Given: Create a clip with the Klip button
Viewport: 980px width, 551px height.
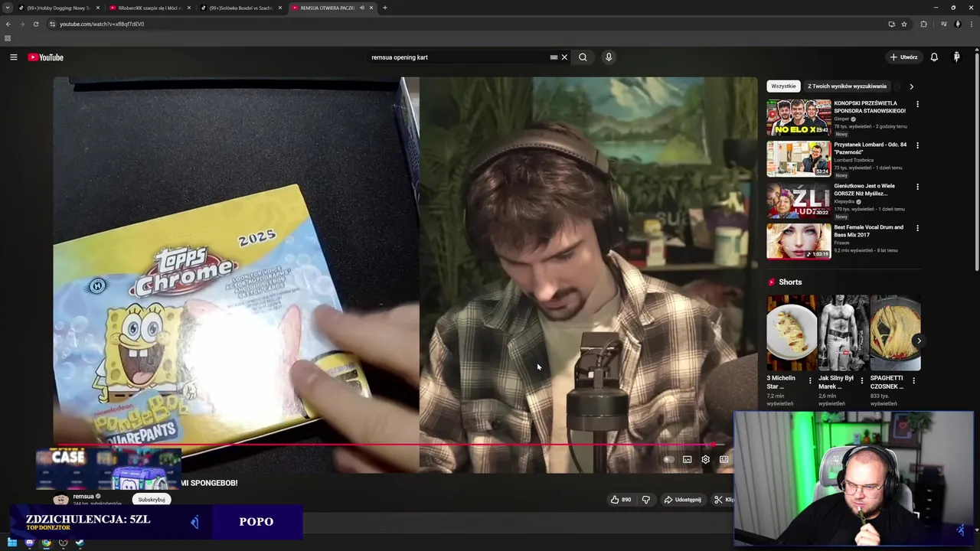Looking at the screenshot, I should [724, 500].
